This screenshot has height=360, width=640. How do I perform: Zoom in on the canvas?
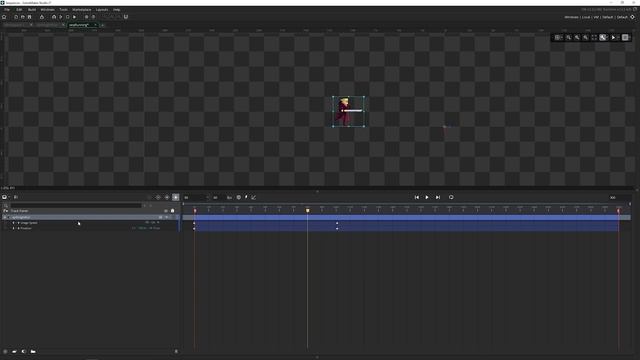(577, 38)
